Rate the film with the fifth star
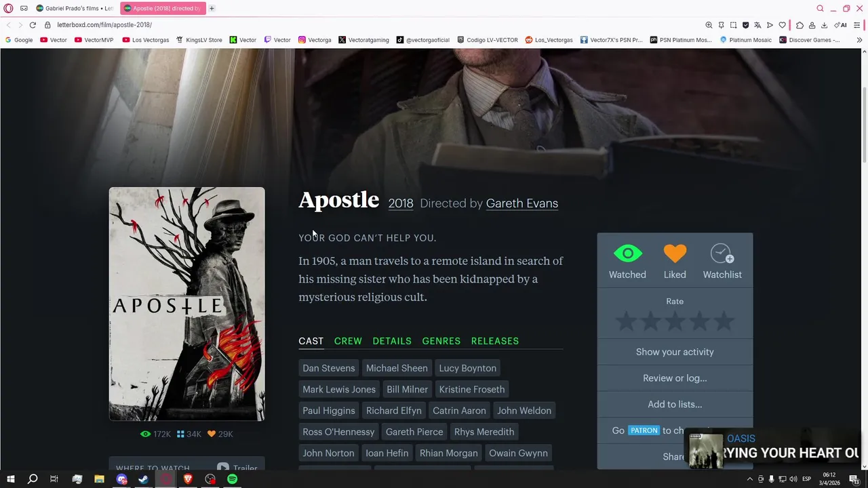Screen dimensions: 868x488 click(x=724, y=321)
